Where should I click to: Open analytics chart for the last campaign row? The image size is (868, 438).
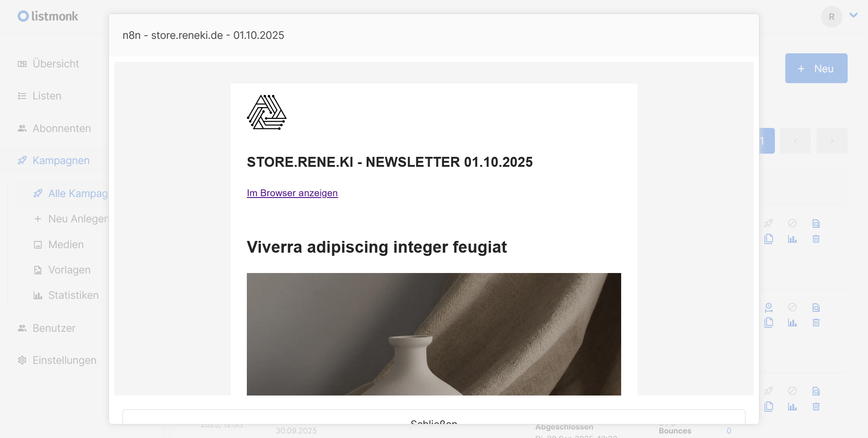click(792, 406)
